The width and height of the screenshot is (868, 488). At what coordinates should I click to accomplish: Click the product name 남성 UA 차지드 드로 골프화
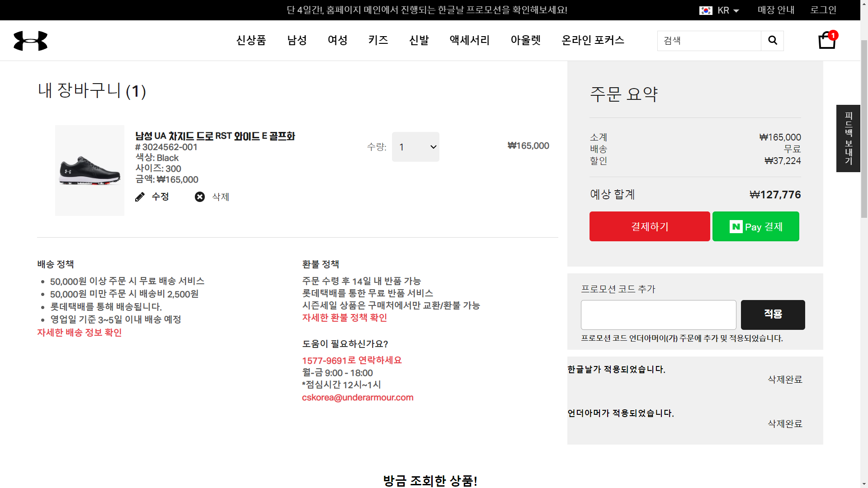pyautogui.click(x=215, y=136)
